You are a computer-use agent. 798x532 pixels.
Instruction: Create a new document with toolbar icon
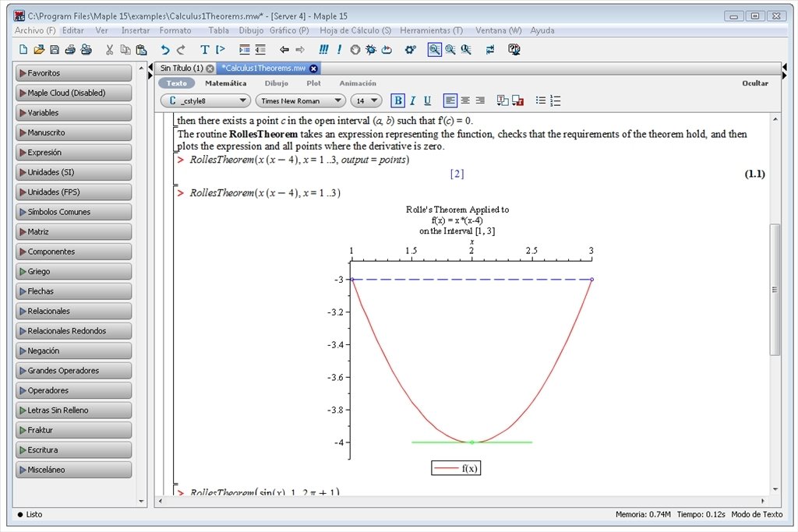tap(23, 49)
